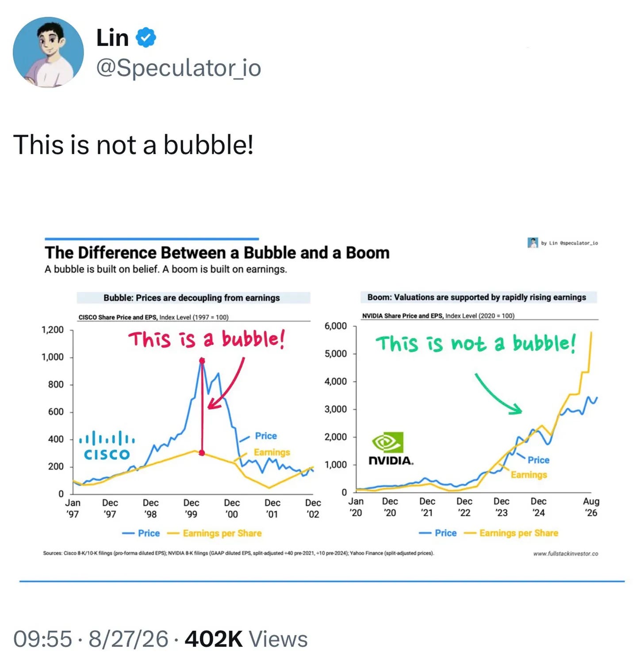Click the display name Lin
Screen dimensions: 644x656
click(x=112, y=38)
